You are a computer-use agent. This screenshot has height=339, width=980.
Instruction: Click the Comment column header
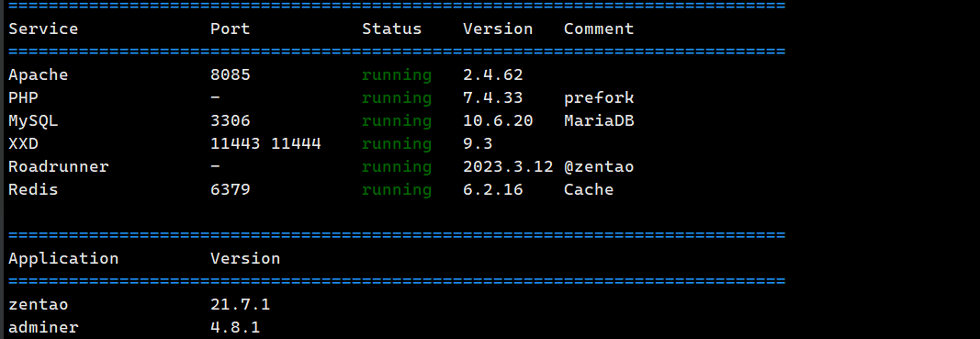pyautogui.click(x=599, y=29)
